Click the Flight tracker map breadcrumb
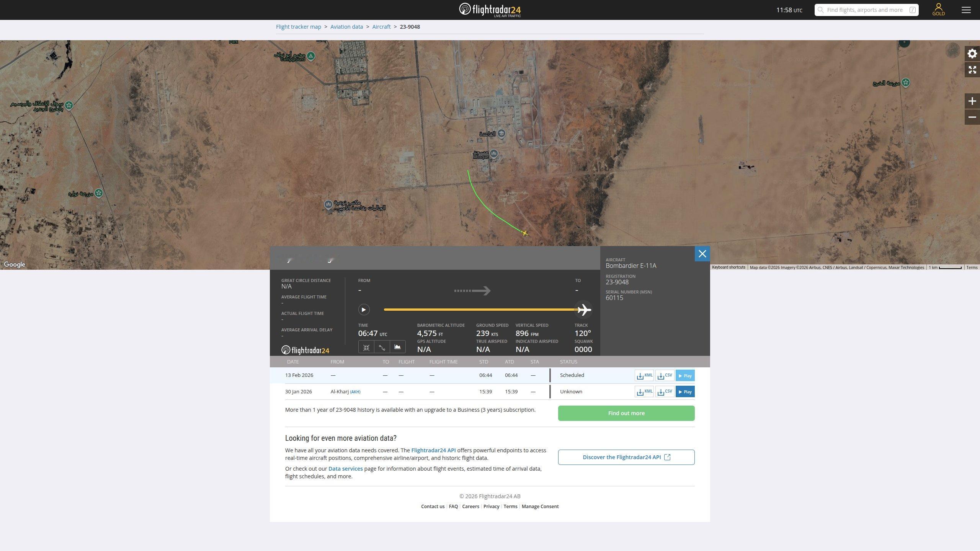Screen dimensions: 980x551 (298, 27)
